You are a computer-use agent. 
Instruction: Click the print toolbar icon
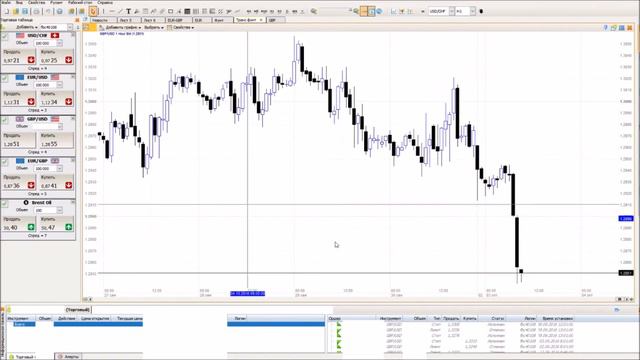tap(36, 11)
